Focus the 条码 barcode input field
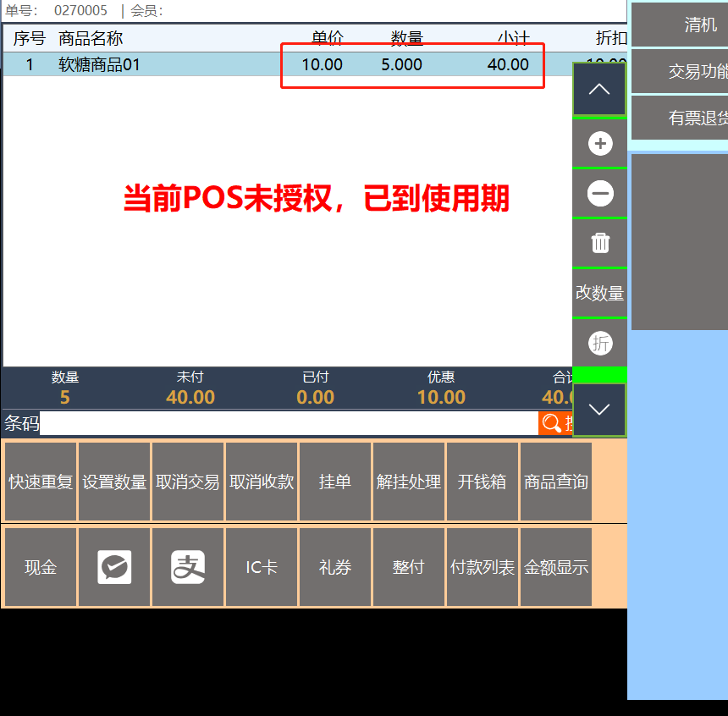 pyautogui.click(x=289, y=423)
